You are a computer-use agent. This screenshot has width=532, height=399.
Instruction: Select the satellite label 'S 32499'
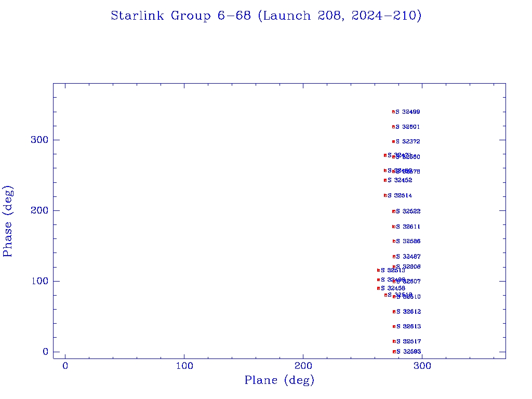click(408, 112)
